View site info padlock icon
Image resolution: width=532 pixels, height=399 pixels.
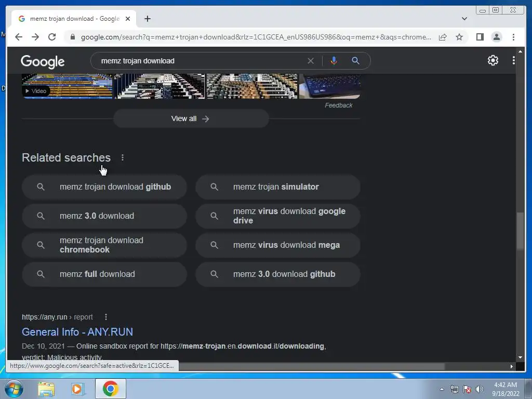point(72,37)
